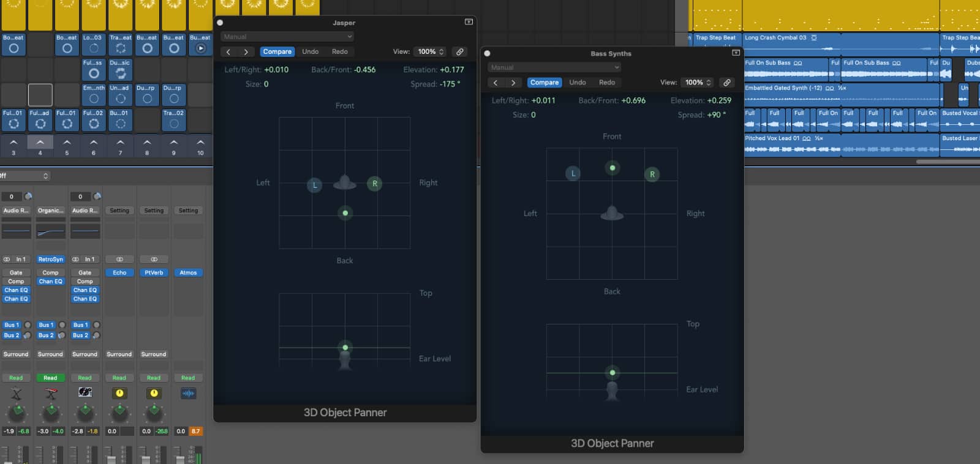Trigger the Ful...ad loop cell
The width and height of the screenshot is (980, 464).
click(40, 120)
